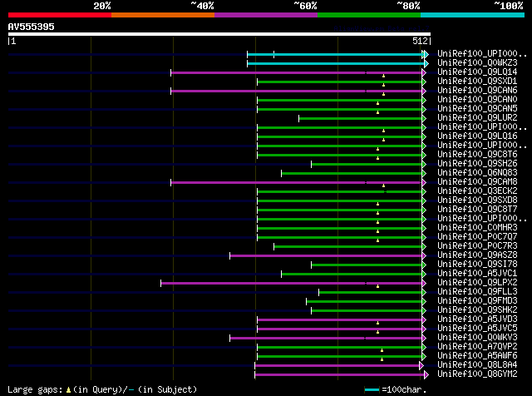Viewport: 532px width, 396px height.
Task: Select the AV555395 query name
Action: [32, 27]
